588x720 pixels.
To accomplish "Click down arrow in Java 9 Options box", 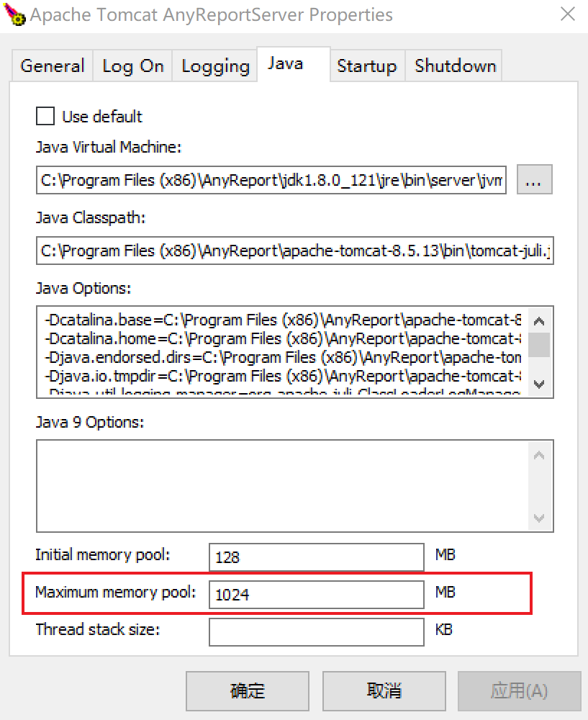I will click(540, 518).
